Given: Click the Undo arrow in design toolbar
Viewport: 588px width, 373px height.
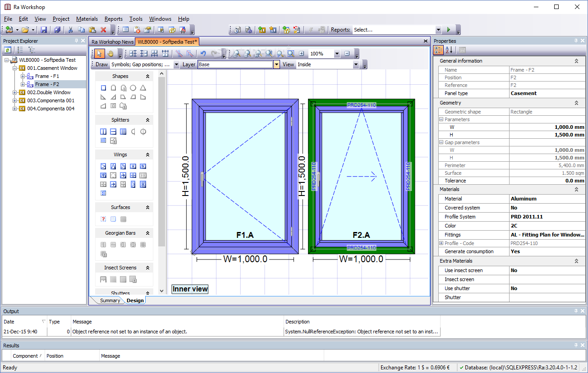Looking at the screenshot, I should point(203,54).
